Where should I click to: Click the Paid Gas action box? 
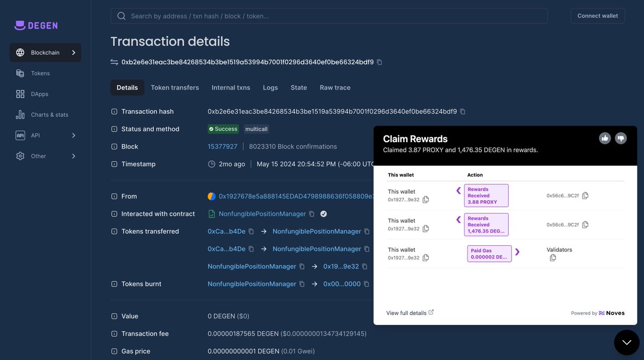click(x=489, y=254)
